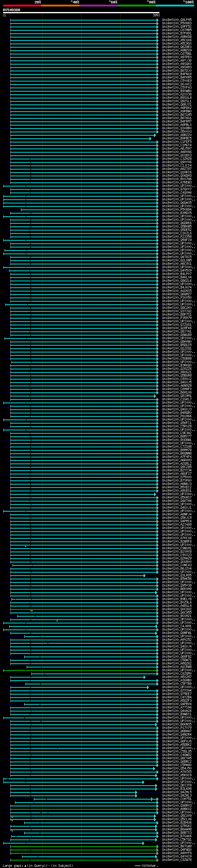Select the UniRef100_C1FEF5 label
197x868 pixels.
[x=177, y=142]
